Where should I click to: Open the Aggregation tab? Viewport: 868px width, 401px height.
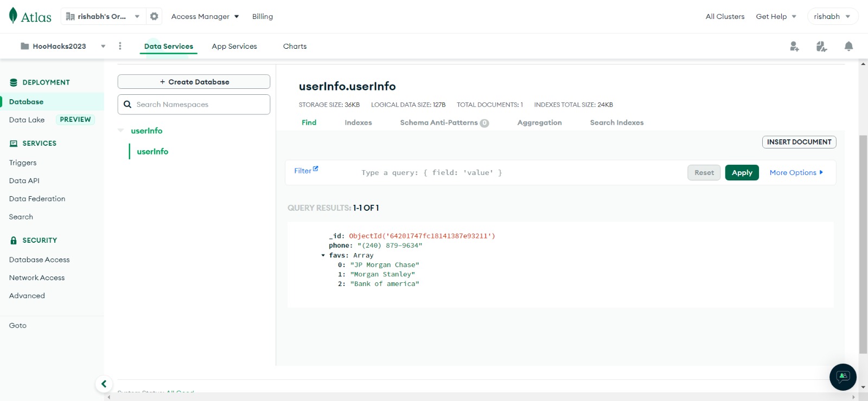coord(539,122)
